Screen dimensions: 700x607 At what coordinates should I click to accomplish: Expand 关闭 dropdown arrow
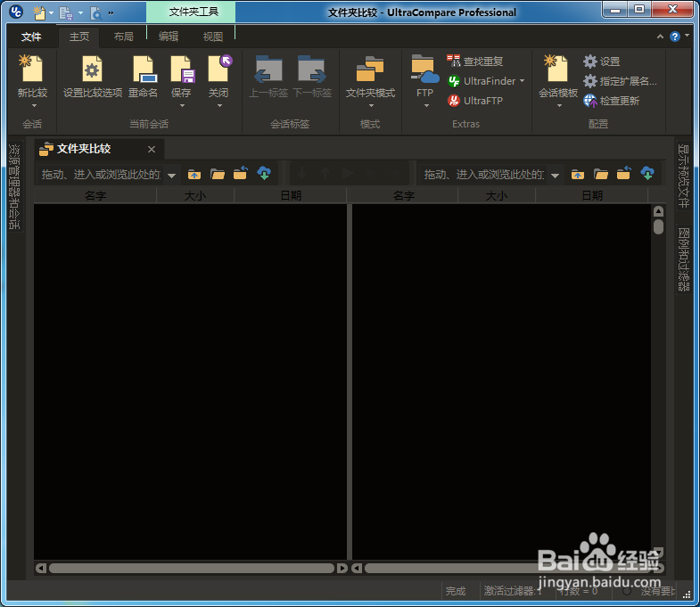click(x=219, y=106)
